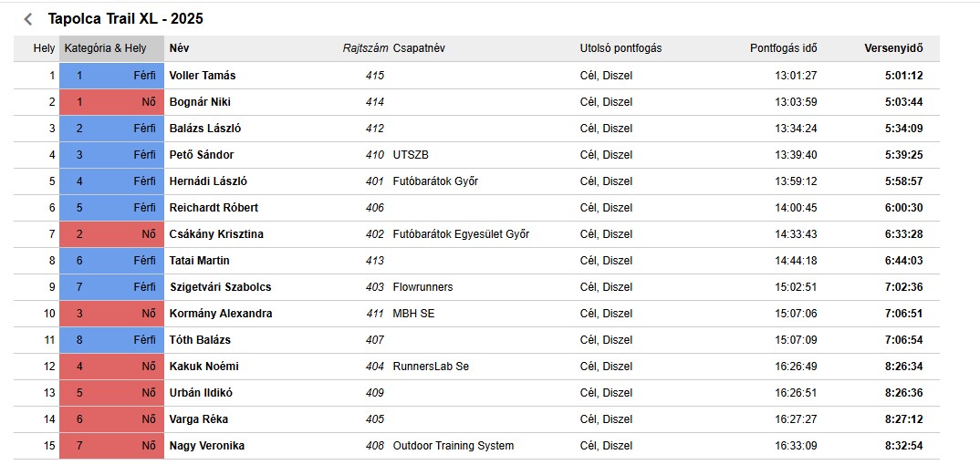Open runner Voller Tamás's result row

tap(476, 76)
